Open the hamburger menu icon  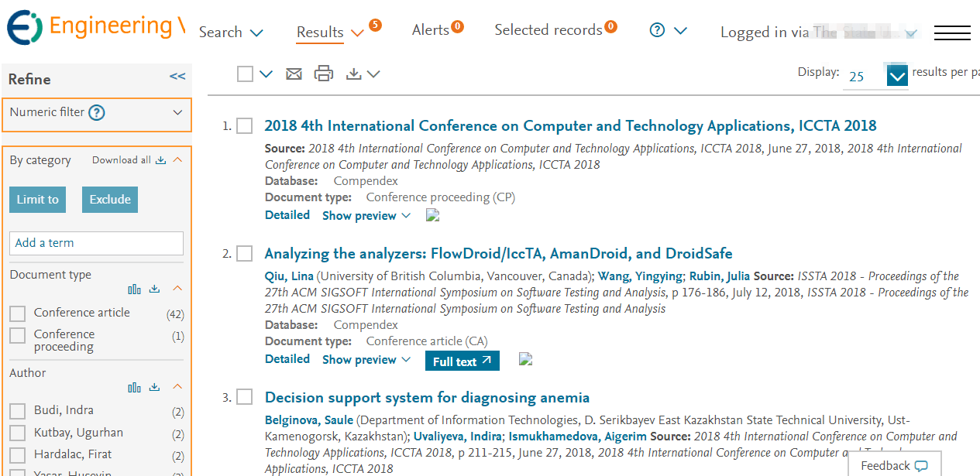coord(952,33)
